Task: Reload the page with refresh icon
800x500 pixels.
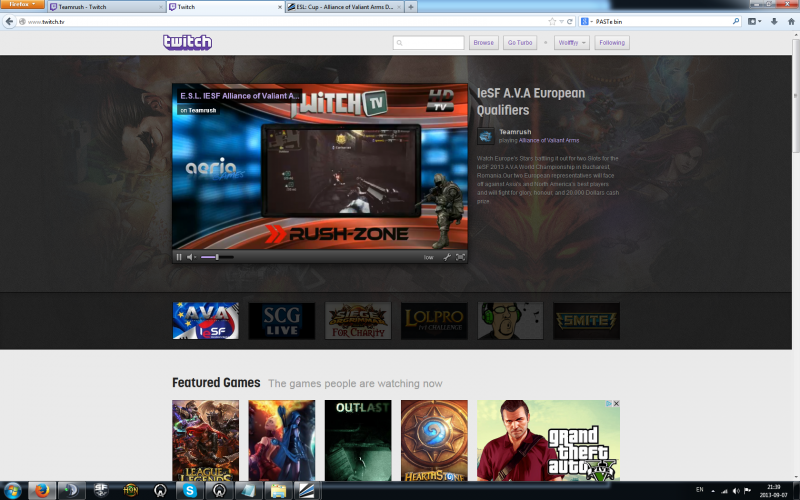Action: pyautogui.click(x=570, y=21)
